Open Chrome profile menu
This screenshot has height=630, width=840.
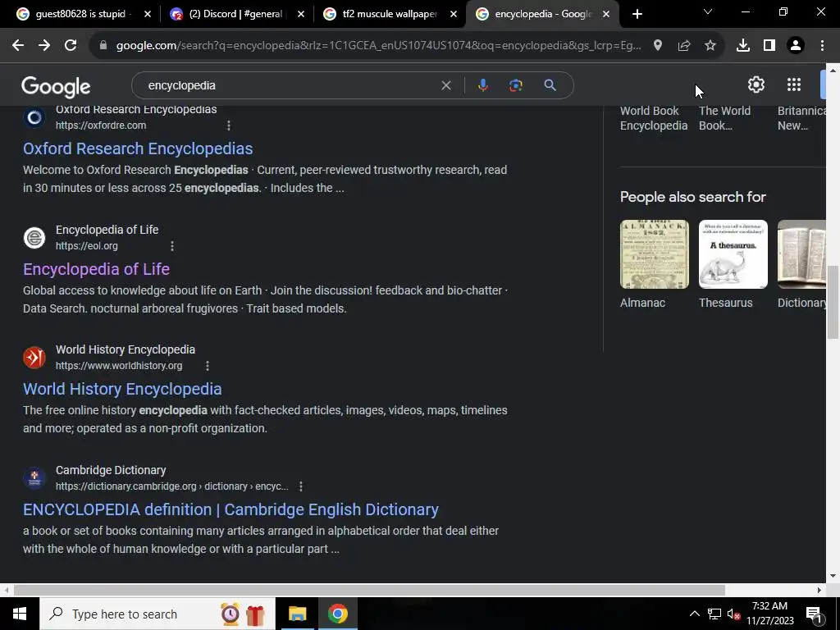(796, 46)
